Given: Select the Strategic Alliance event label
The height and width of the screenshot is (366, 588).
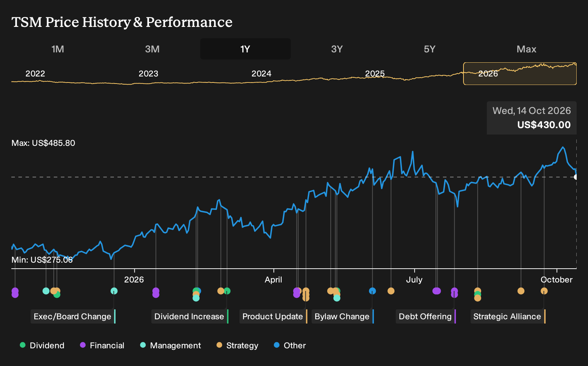Looking at the screenshot, I should pyautogui.click(x=507, y=316).
